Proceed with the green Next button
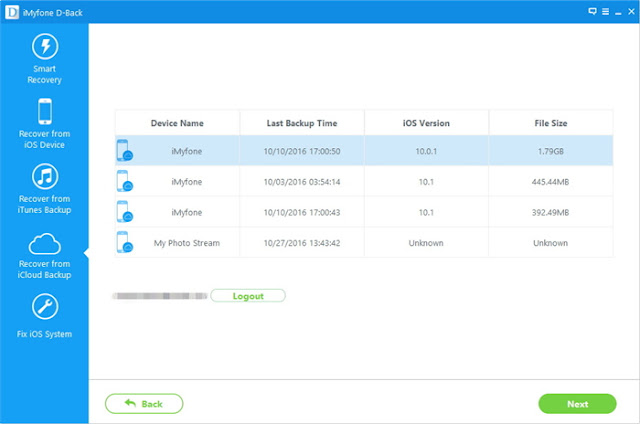This screenshot has height=424, width=640. [577, 404]
